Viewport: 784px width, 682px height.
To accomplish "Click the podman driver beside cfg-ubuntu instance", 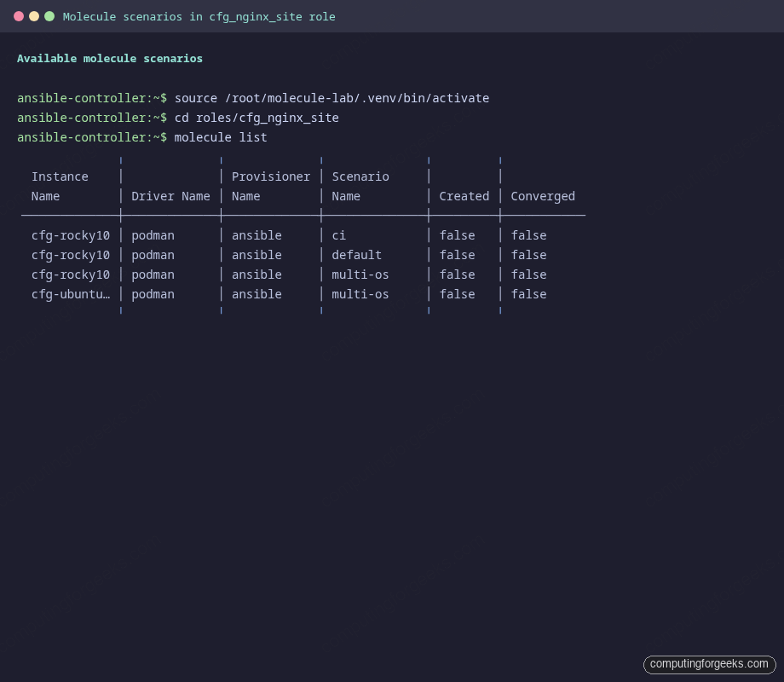I will 153,293.
